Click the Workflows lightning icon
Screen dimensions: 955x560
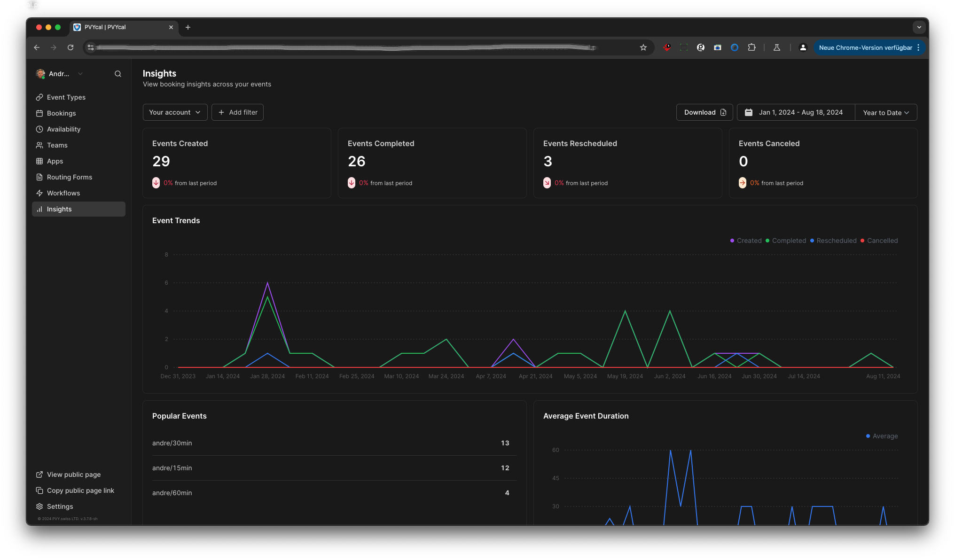pyautogui.click(x=39, y=193)
